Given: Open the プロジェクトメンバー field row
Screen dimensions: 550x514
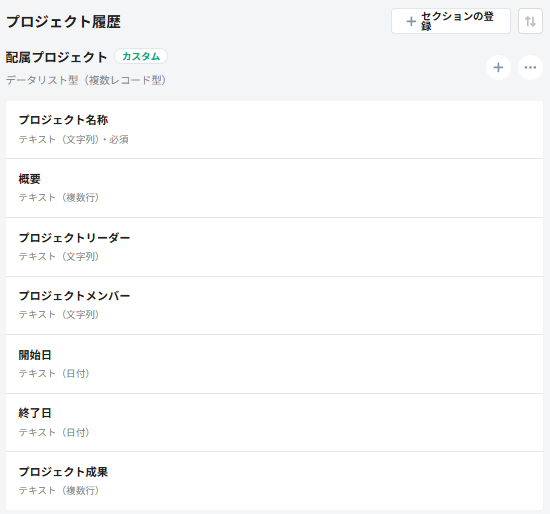Looking at the screenshot, I should [x=274, y=306].
